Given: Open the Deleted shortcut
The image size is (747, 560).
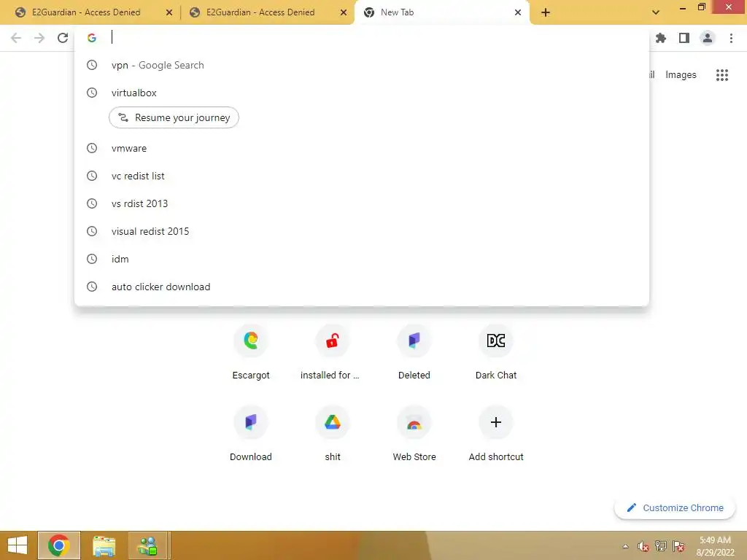Looking at the screenshot, I should [414, 352].
